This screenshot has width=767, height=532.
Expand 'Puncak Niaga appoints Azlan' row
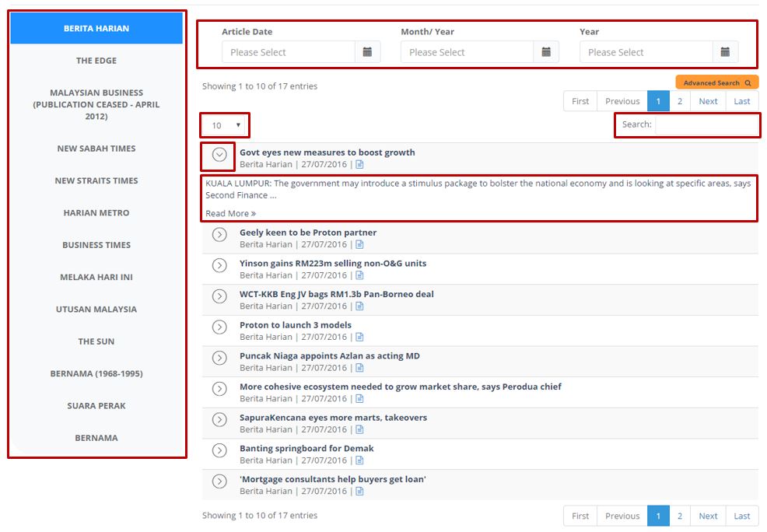click(x=219, y=358)
